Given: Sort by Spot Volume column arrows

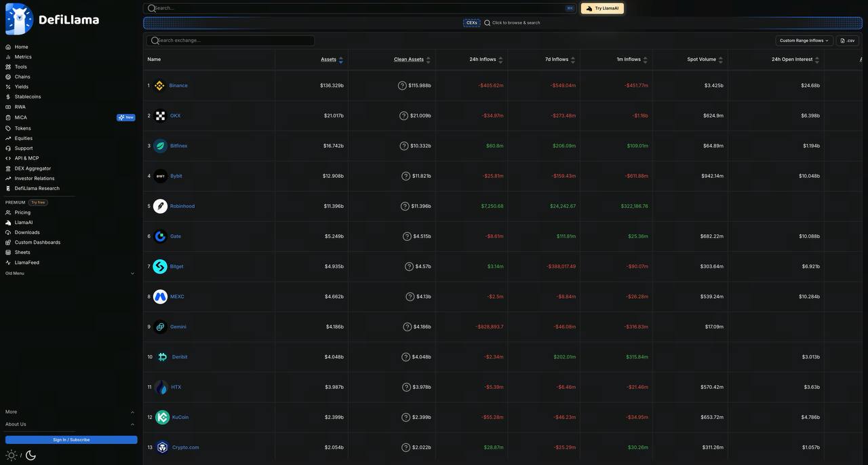Looking at the screenshot, I should coord(721,60).
